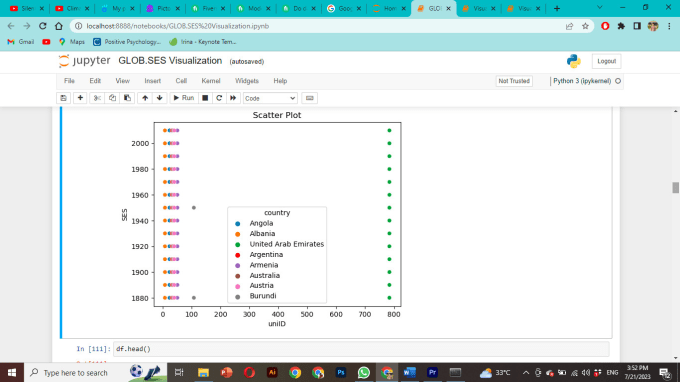The width and height of the screenshot is (680, 382).
Task: Open the command palette keyboard icon
Action: 310,98
